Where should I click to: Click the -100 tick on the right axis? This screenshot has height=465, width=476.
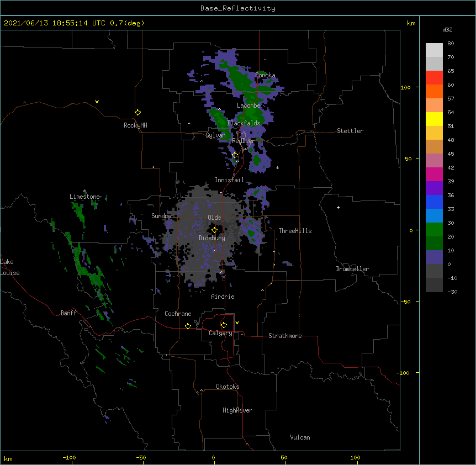404,373
